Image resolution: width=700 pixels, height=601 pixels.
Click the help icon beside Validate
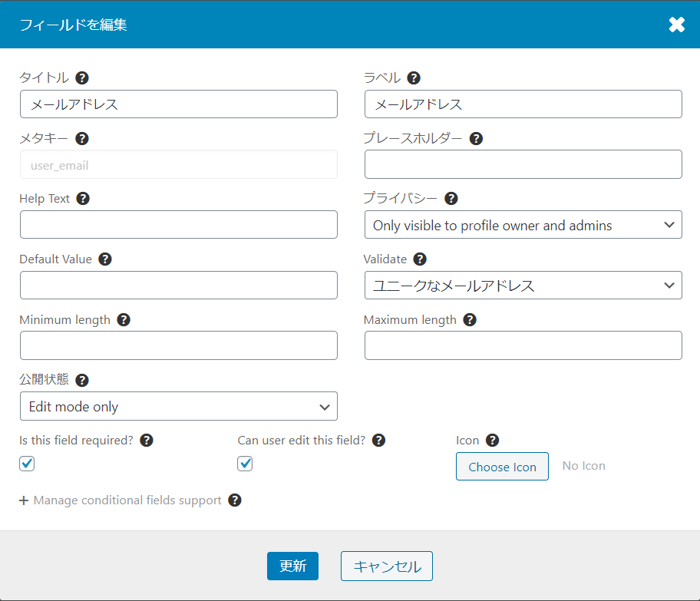(x=420, y=259)
